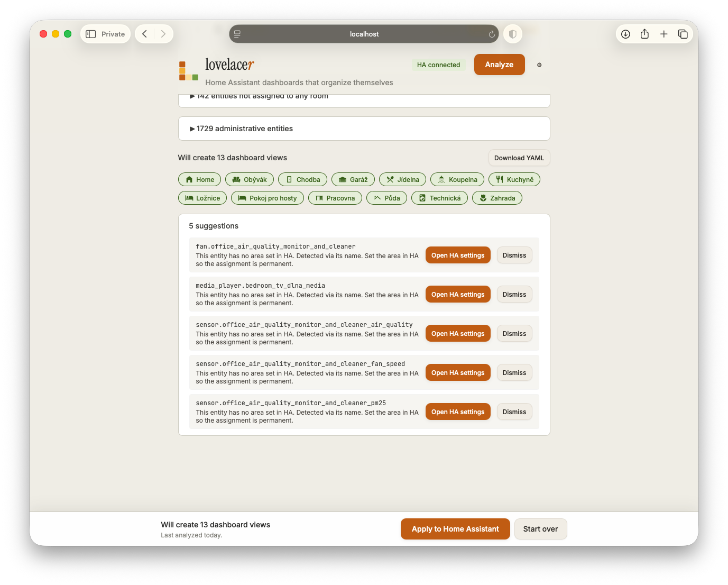
Task: Open HA settings for the cleaner_air_quality sensor
Action: pyautogui.click(x=458, y=334)
